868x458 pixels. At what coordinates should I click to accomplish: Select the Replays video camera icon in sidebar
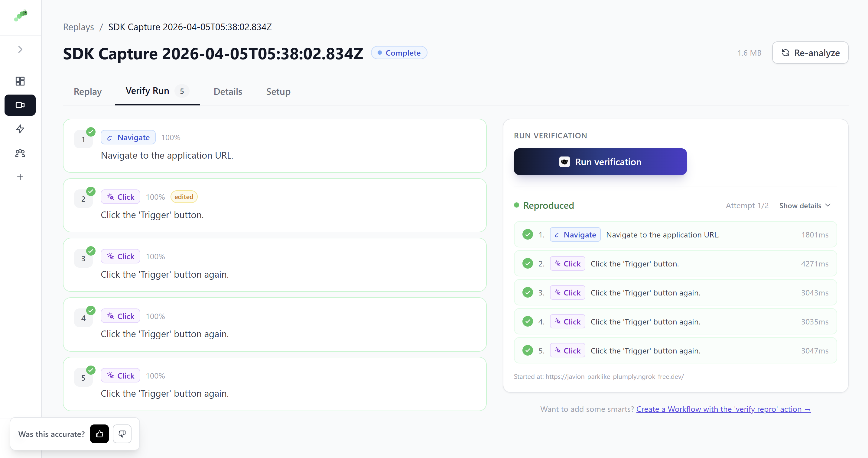click(x=20, y=105)
